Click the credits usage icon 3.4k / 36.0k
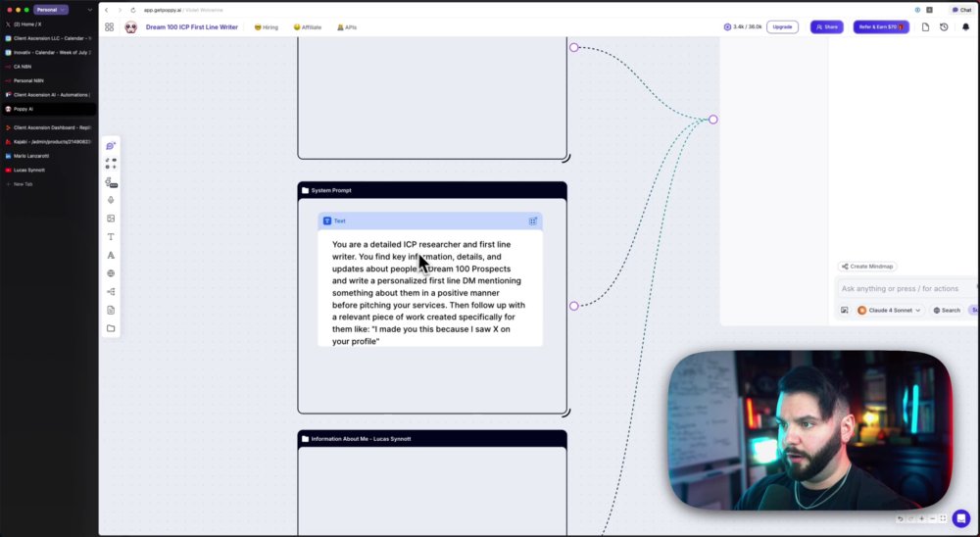 [727, 26]
